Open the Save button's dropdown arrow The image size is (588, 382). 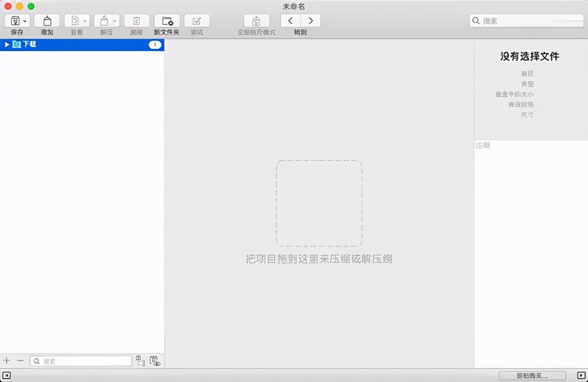(x=25, y=22)
